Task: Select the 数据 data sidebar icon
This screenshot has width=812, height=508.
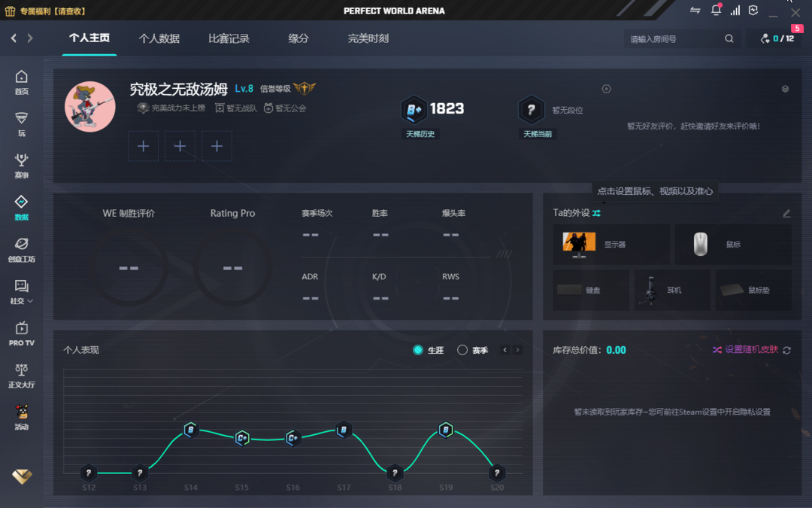Action: (21, 208)
